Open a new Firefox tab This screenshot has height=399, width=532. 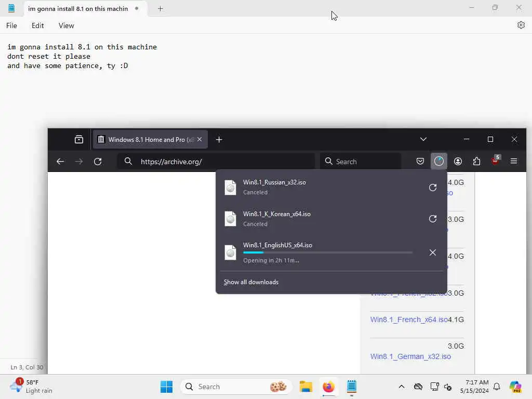(x=219, y=139)
